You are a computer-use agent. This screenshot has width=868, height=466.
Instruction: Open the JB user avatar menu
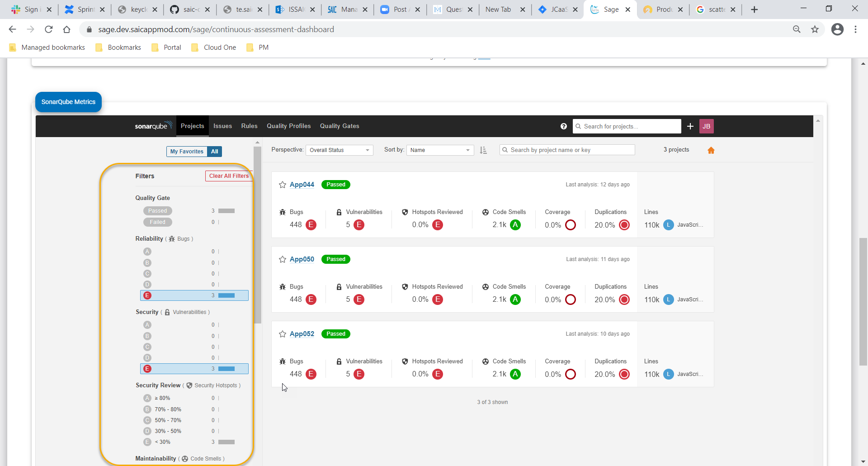pos(707,126)
